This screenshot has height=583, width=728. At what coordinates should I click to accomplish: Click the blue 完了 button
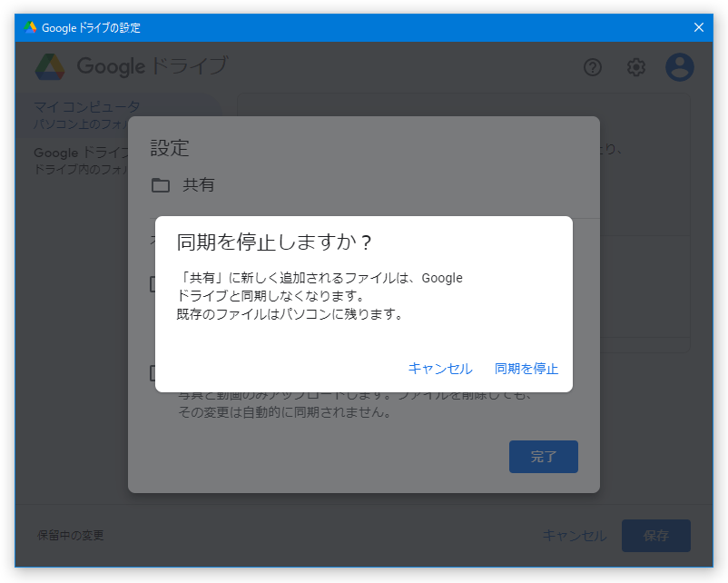pos(543,457)
